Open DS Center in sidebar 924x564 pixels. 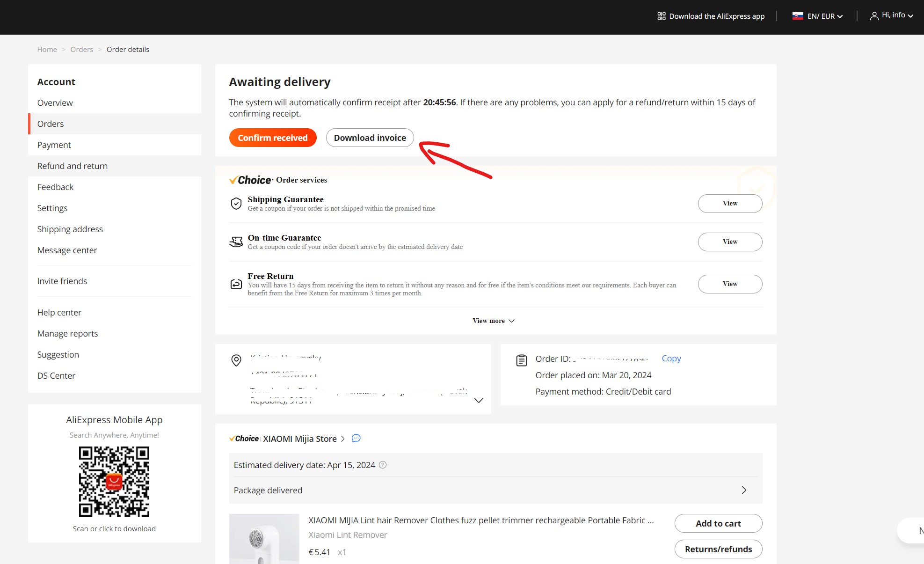pos(115,376)
